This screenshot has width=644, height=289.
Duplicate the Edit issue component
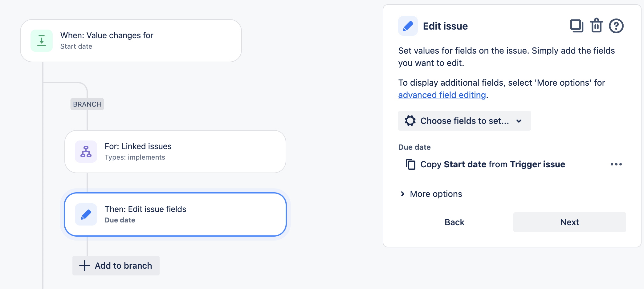coord(577,26)
